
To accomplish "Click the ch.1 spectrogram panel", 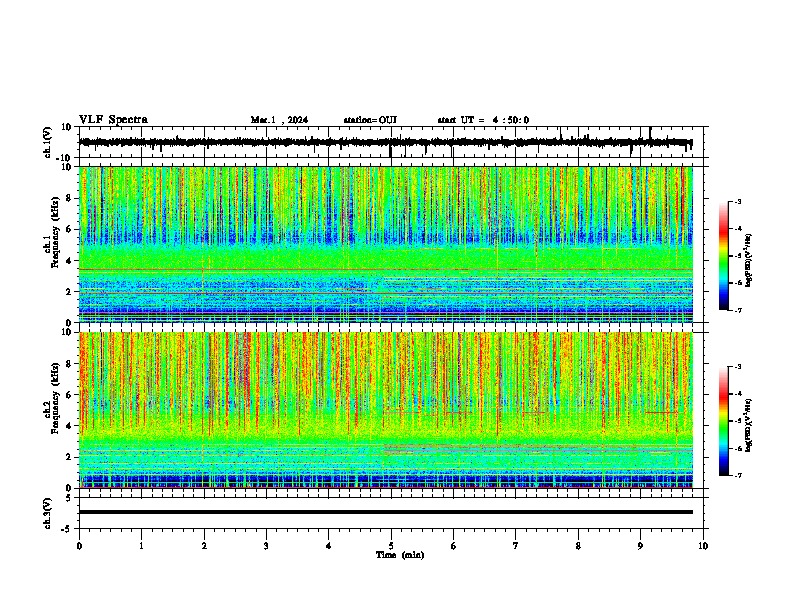I will tap(386, 244).
